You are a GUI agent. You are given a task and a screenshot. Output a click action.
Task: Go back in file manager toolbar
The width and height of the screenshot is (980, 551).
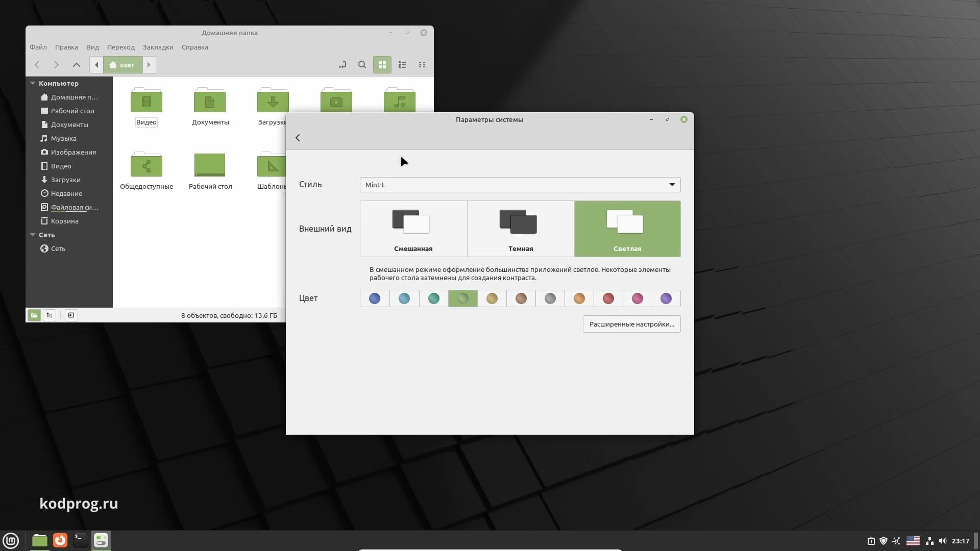[x=37, y=65]
